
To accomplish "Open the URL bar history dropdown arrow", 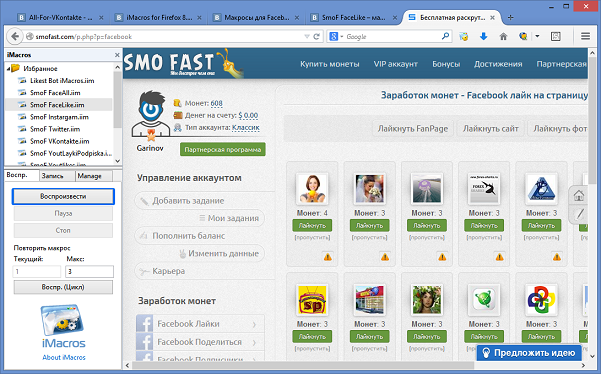I will tap(307, 37).
